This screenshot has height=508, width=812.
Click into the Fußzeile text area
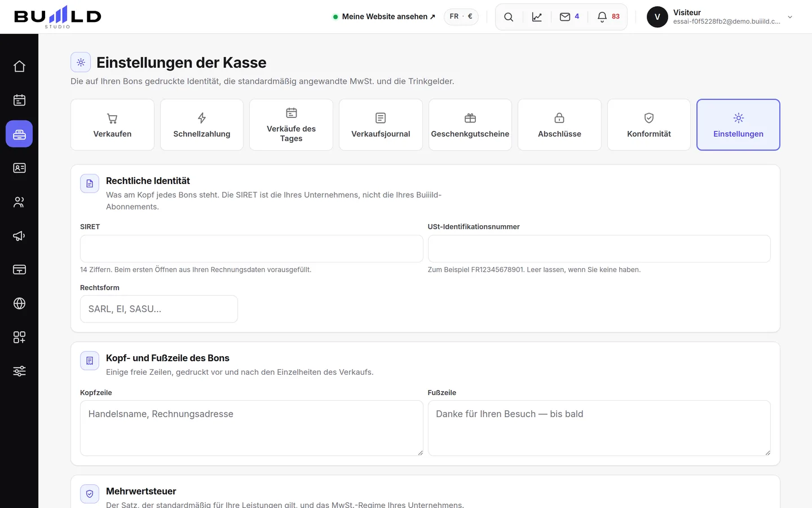[x=599, y=428]
